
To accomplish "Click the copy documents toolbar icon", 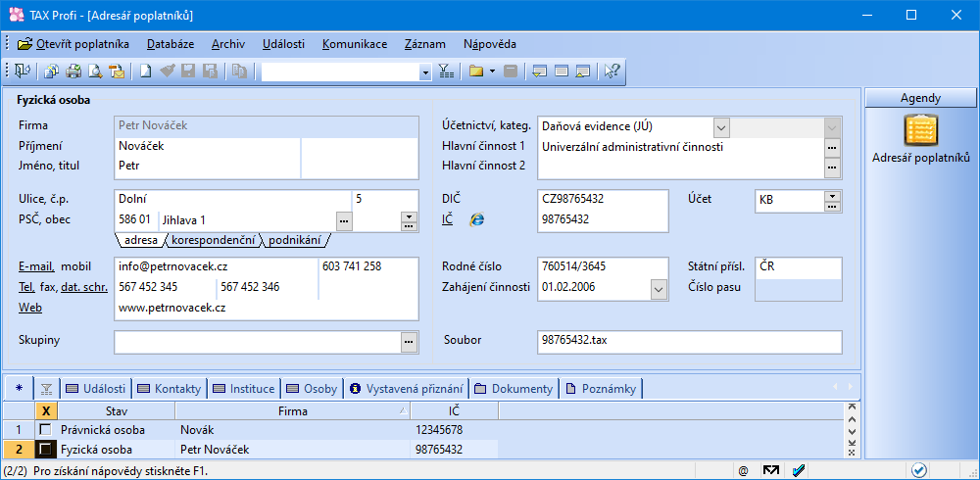I will (x=52, y=72).
